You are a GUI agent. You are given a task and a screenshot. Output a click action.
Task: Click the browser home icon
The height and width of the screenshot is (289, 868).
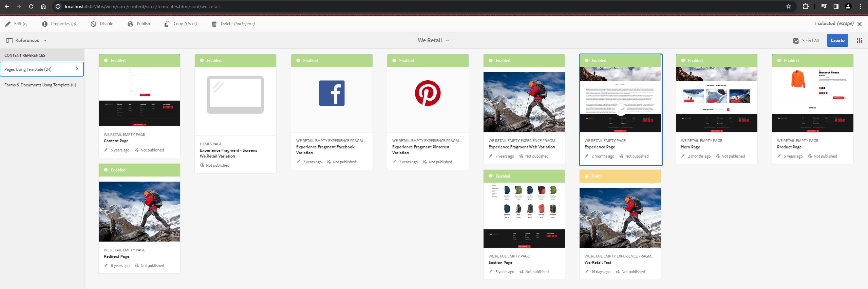43,6
